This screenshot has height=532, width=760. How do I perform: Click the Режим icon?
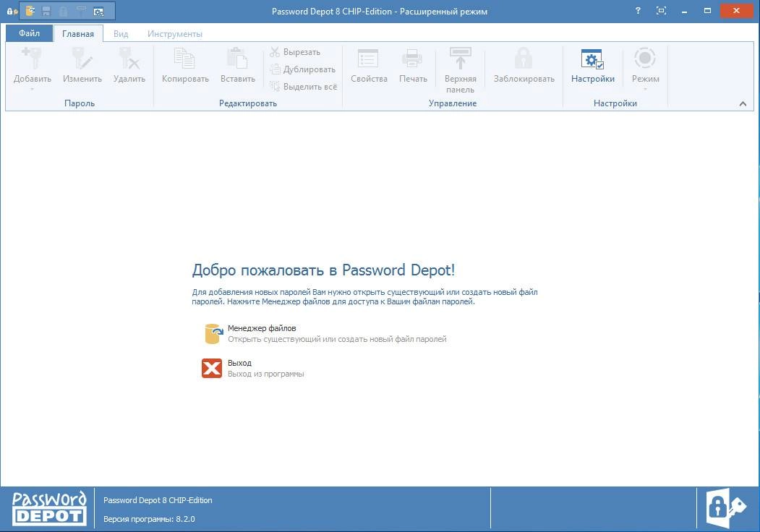pos(645,58)
